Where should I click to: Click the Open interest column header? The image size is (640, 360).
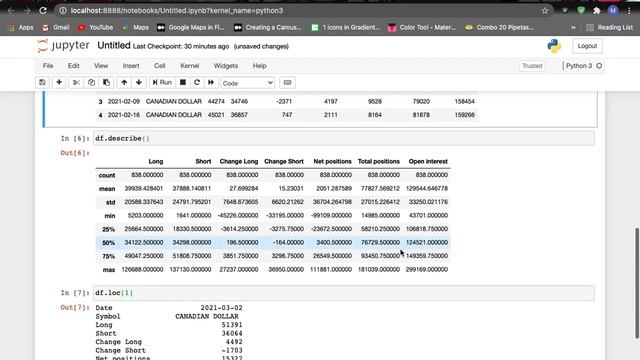pyautogui.click(x=428, y=161)
